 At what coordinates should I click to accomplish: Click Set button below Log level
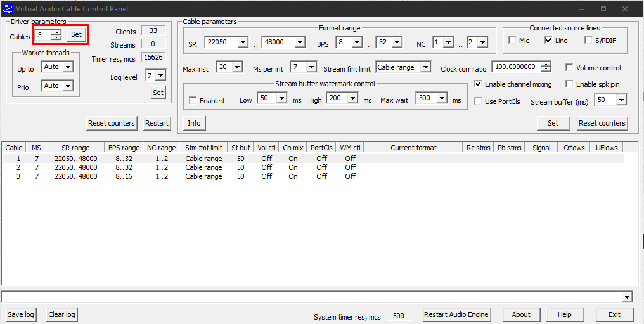coord(158,93)
